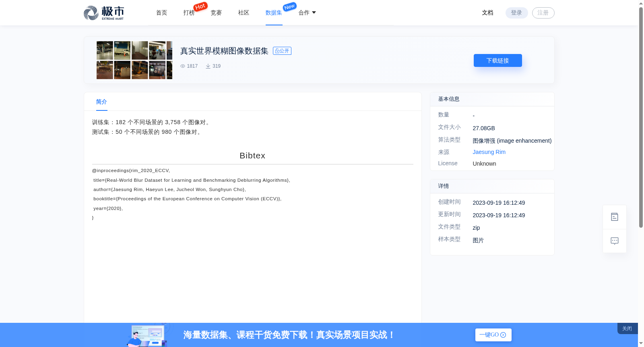Click the eye views icon showing 1817
644x347 pixels.
tap(183, 66)
